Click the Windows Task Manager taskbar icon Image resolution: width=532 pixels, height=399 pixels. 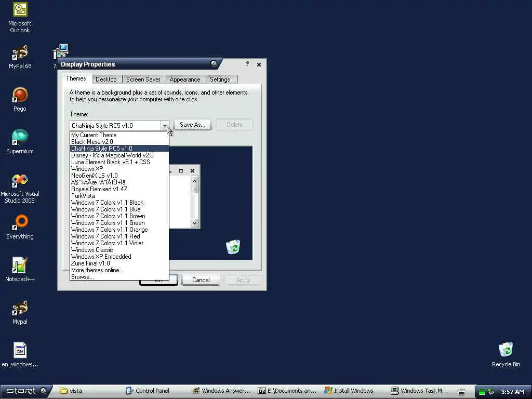(x=420, y=391)
